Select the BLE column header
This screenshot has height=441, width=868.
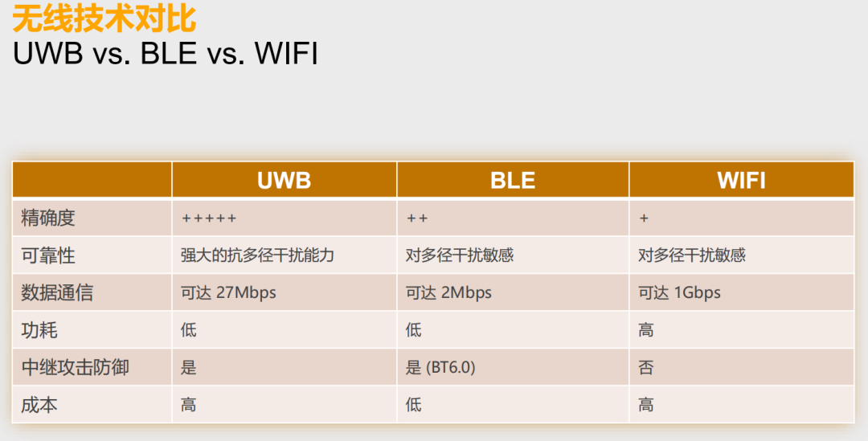[512, 180]
